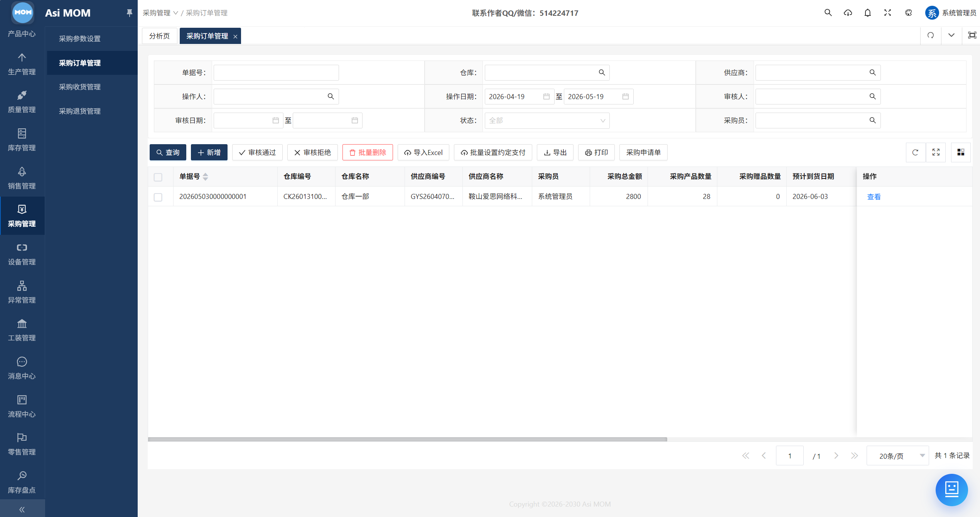This screenshot has width=980, height=517.
Task: Open the 系统管理员 user menu
Action: tap(950, 13)
